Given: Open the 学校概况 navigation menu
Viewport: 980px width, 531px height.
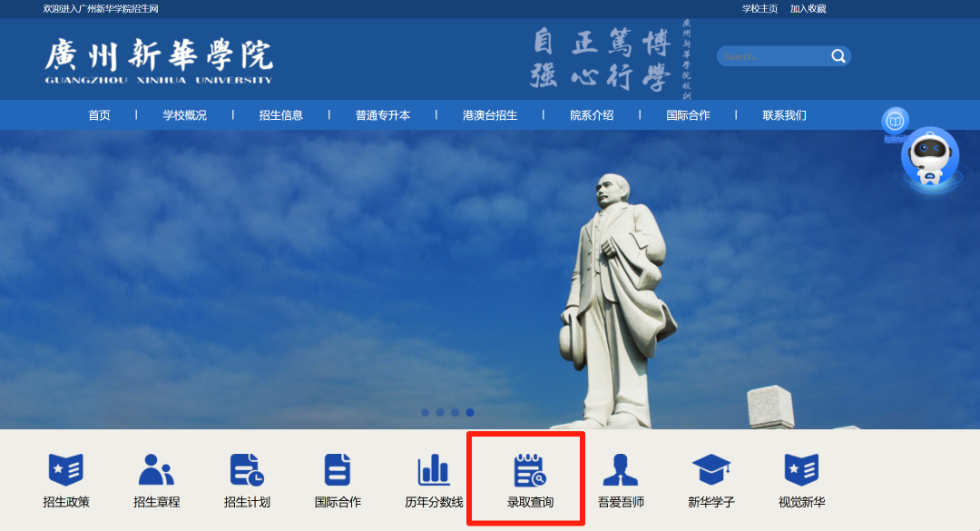Looking at the screenshot, I should coord(182,114).
